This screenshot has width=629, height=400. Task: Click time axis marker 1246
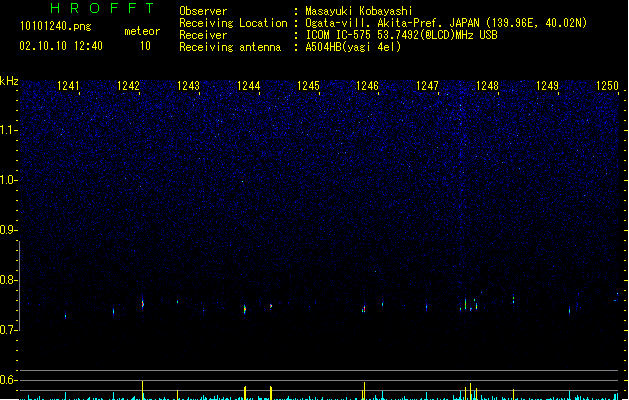coord(367,86)
